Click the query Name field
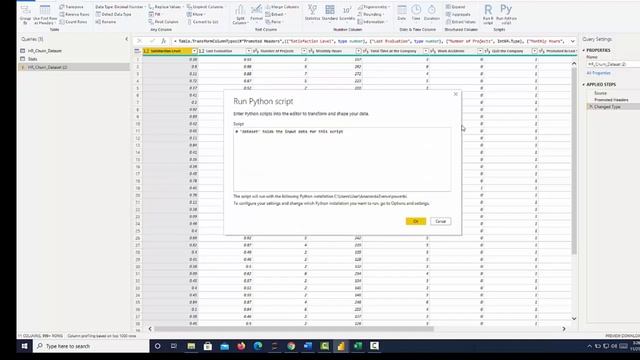The height and width of the screenshot is (360, 640). tap(613, 64)
